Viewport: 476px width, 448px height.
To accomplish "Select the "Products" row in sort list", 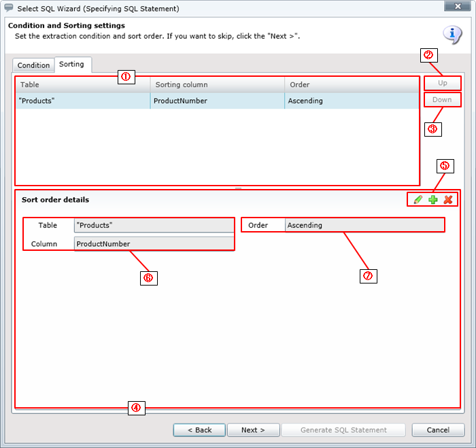I will (82, 101).
